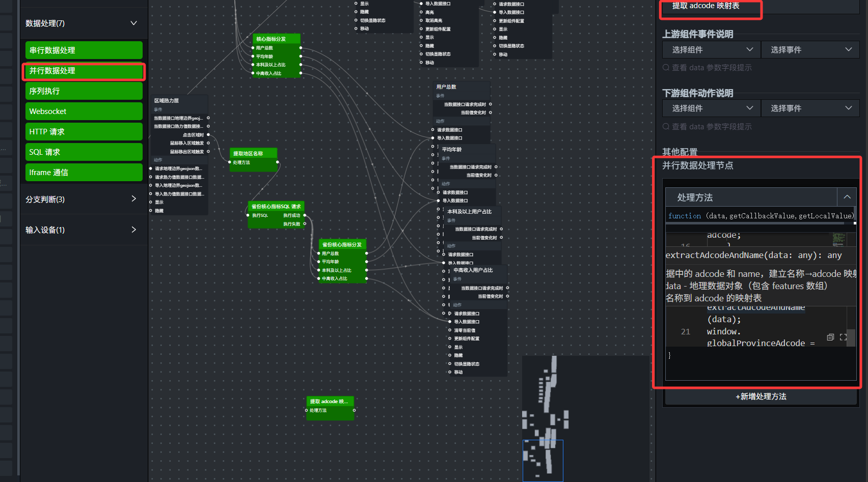Viewport: 868px width, 482px height.
Task: Expand 分支判断(3) category
Action: click(133, 199)
